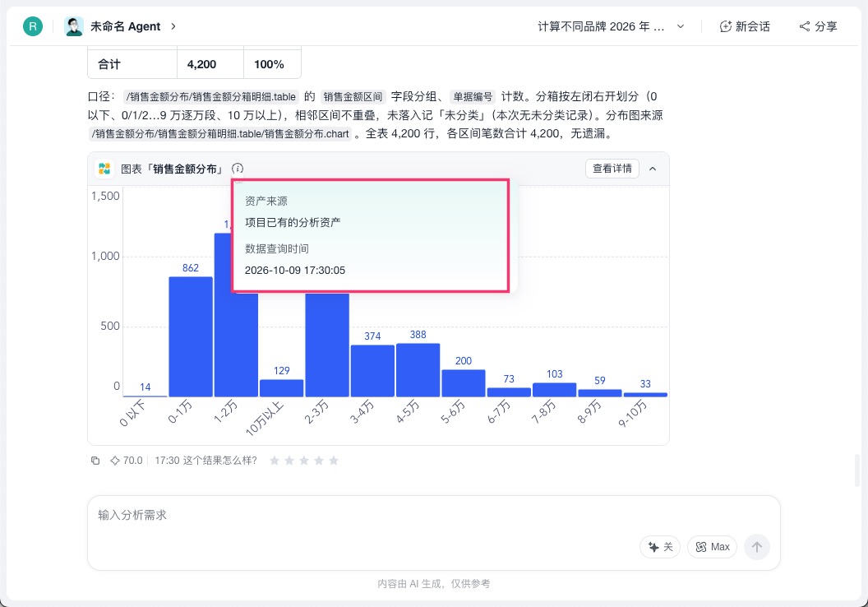The image size is (868, 607).
Task: Select the 388 bar for 4-5万
Action: coord(418,370)
